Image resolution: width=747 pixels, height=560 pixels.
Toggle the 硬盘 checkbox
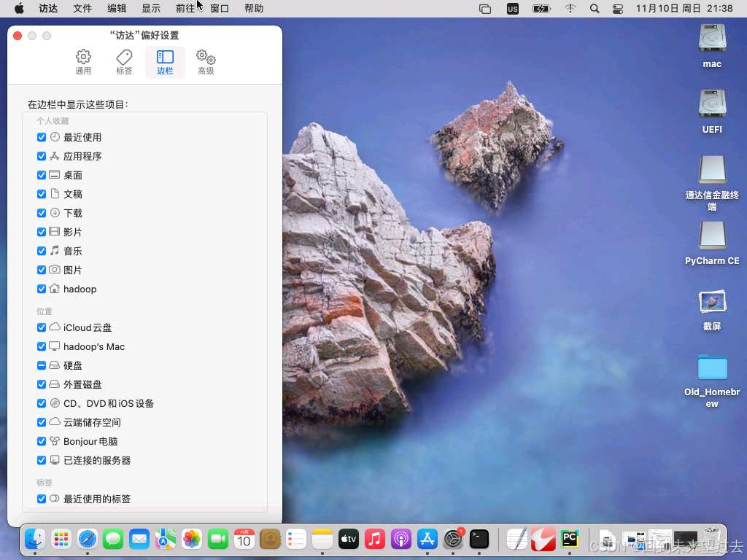[x=42, y=365]
